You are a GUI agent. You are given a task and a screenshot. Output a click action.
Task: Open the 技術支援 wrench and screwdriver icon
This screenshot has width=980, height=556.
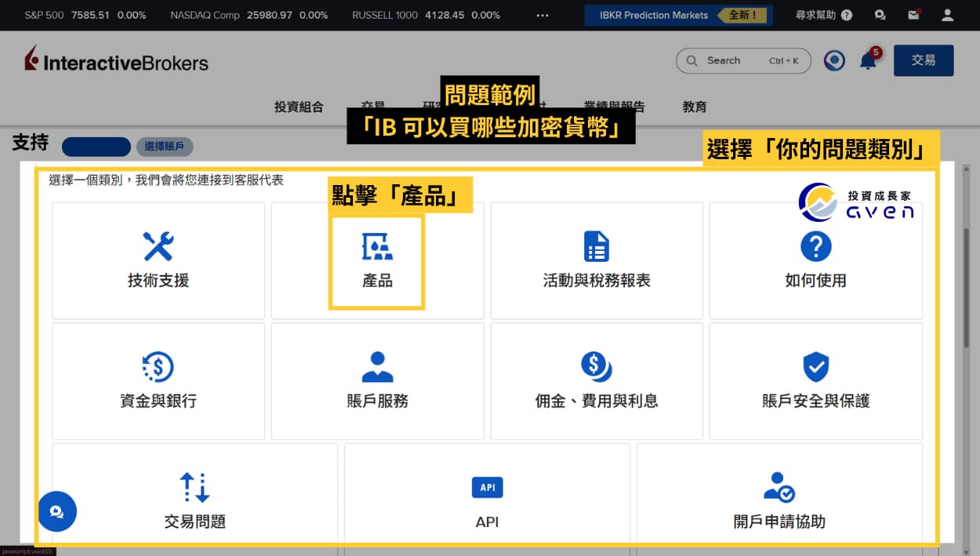(158, 246)
